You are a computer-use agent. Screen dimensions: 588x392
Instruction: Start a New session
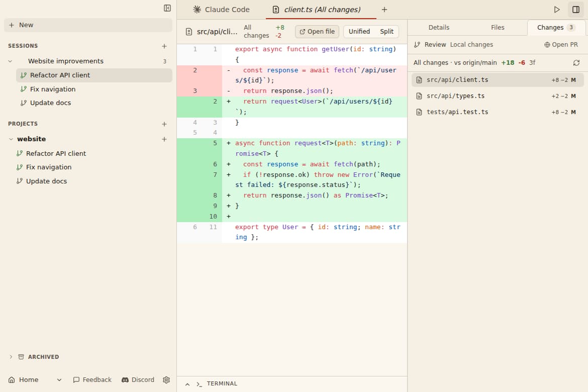(x=88, y=25)
